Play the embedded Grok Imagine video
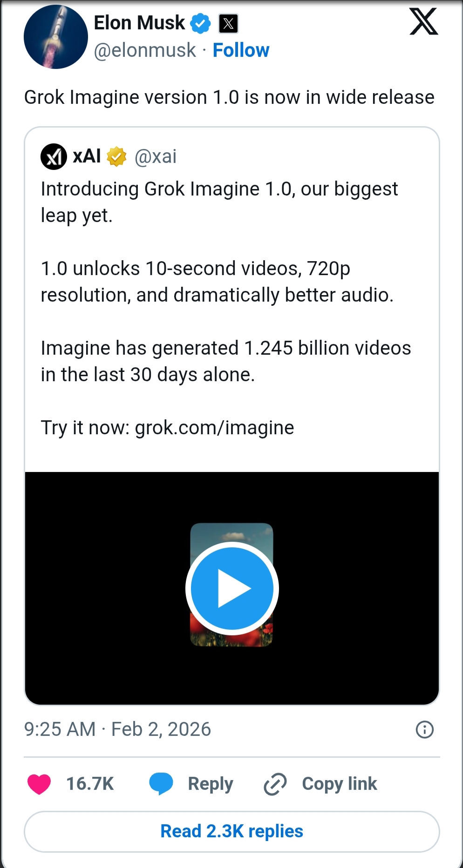 click(x=231, y=588)
